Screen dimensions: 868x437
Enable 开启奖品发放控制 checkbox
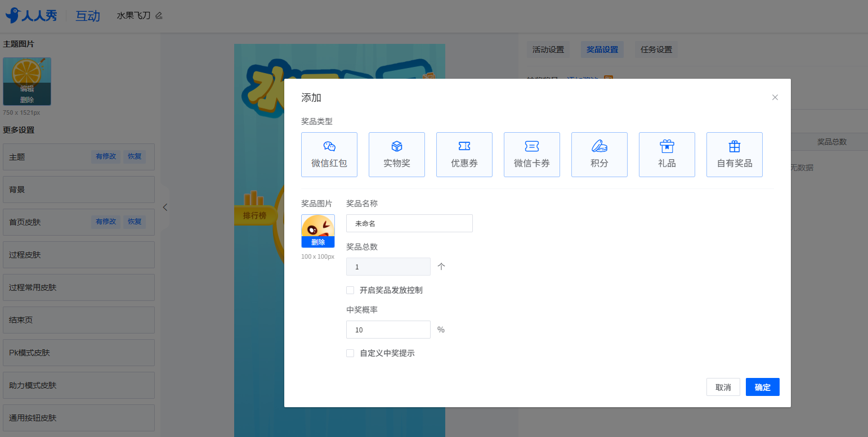pos(350,290)
